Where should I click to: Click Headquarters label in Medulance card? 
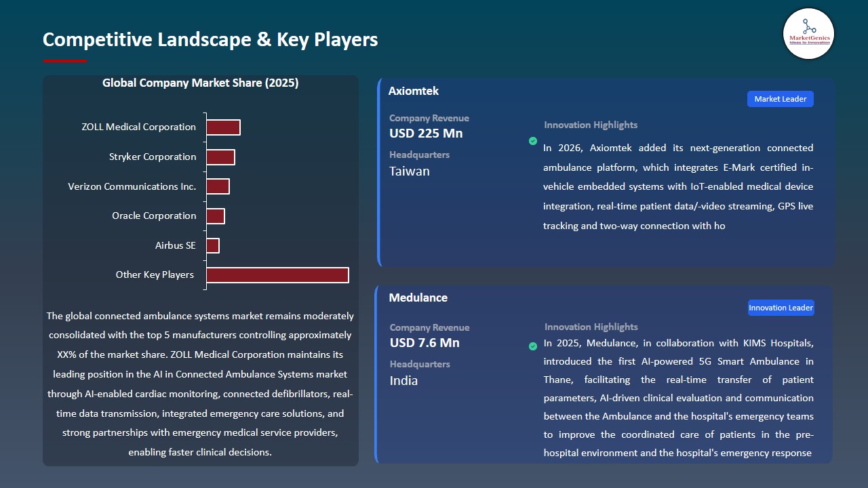(420, 364)
